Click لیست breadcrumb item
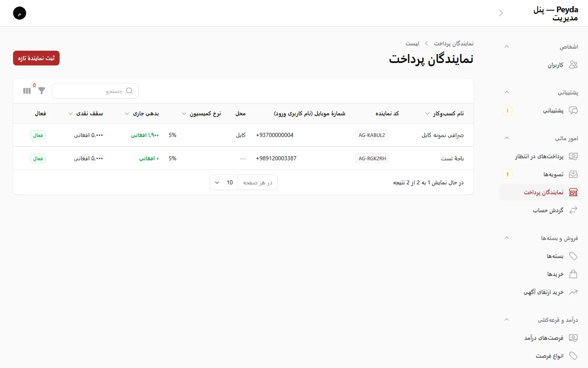The image size is (588, 368). click(x=412, y=43)
